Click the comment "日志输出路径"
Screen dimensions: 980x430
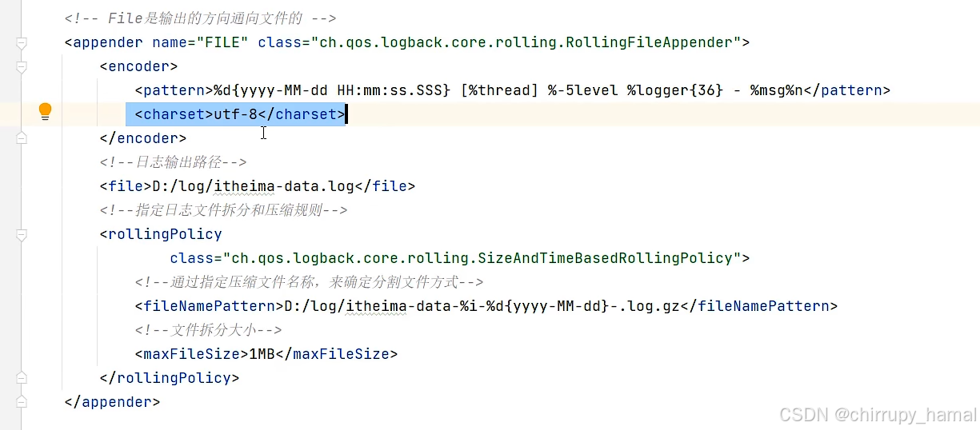[174, 162]
